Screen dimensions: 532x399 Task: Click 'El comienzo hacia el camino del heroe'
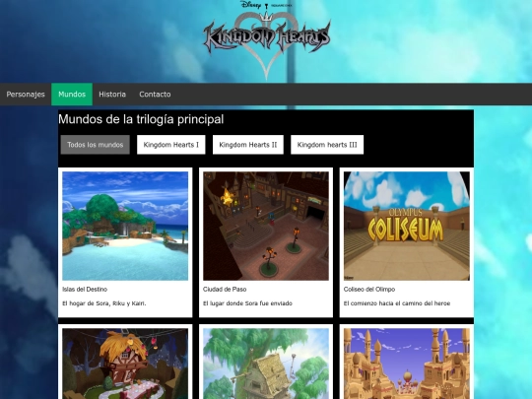(x=397, y=303)
